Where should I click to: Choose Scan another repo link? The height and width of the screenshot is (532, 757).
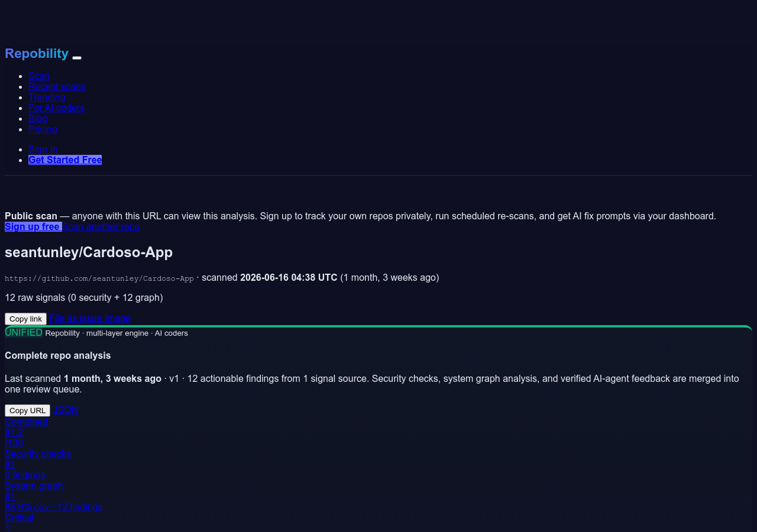(101, 226)
